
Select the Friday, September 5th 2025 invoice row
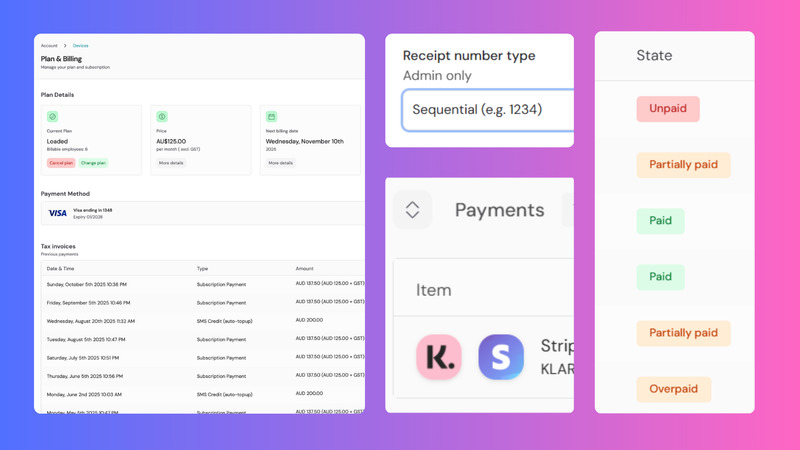203,303
